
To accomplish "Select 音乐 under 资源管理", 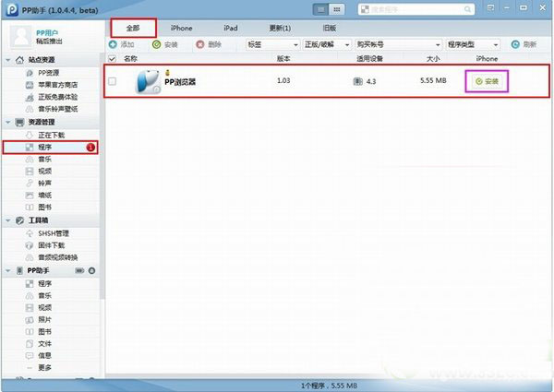I will pos(44,160).
